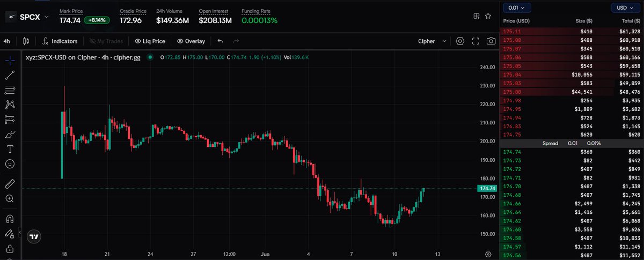Open the emoji icons tool

pyautogui.click(x=10, y=164)
